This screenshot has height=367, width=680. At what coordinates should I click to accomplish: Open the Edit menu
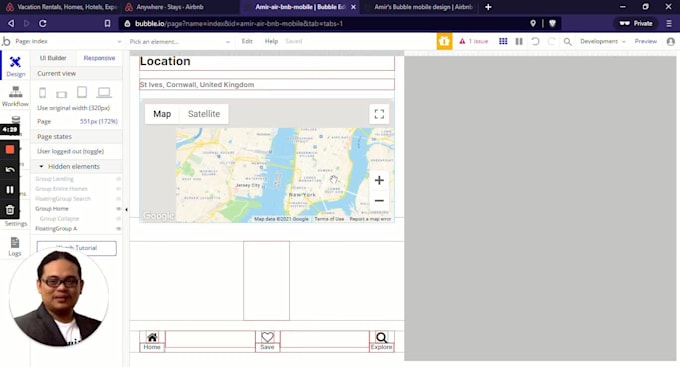pos(247,41)
